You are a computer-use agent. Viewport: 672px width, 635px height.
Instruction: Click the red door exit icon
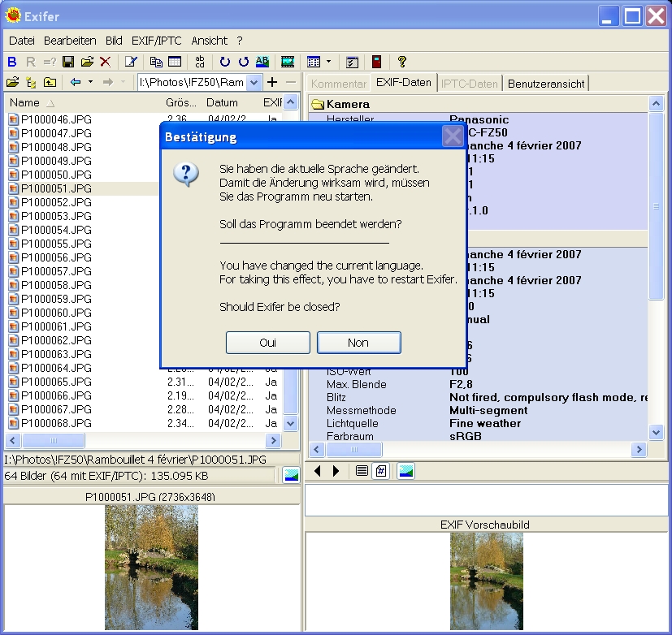(375, 62)
